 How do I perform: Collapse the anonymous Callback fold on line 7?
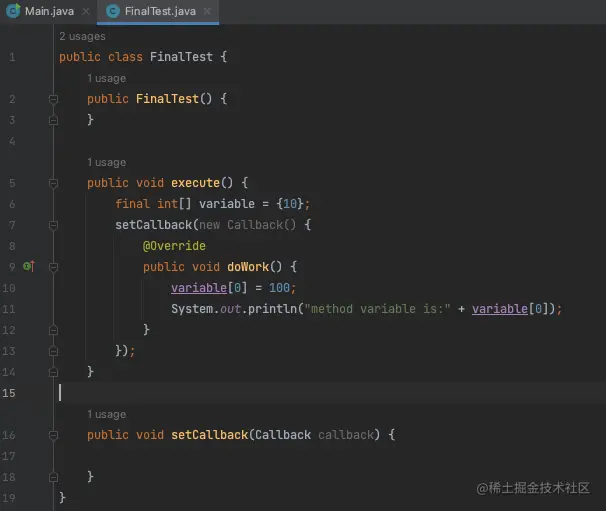click(x=53, y=225)
